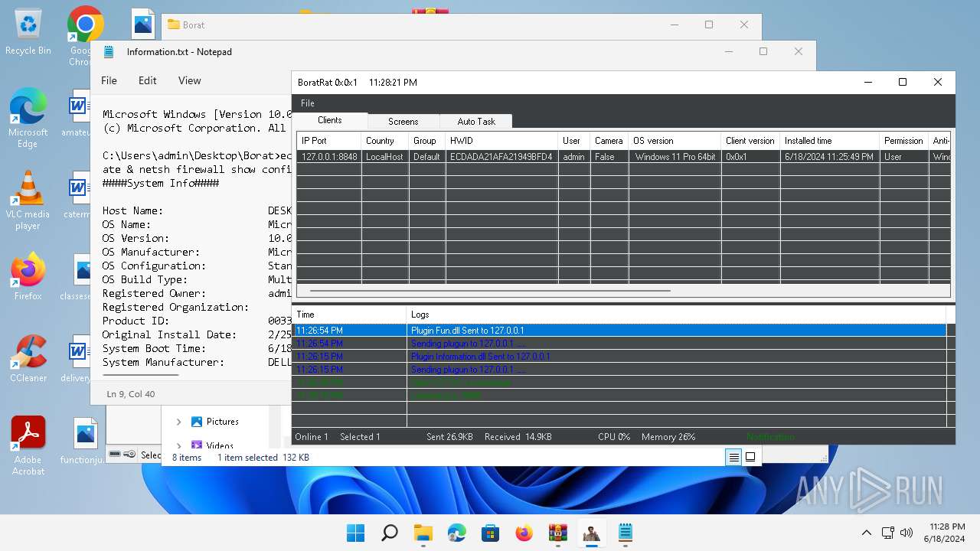Select the functionju image file on desktop
980x551 pixels.
(84, 441)
